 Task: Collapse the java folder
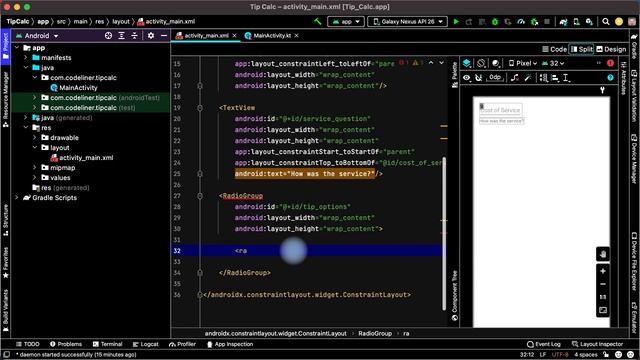point(26,68)
